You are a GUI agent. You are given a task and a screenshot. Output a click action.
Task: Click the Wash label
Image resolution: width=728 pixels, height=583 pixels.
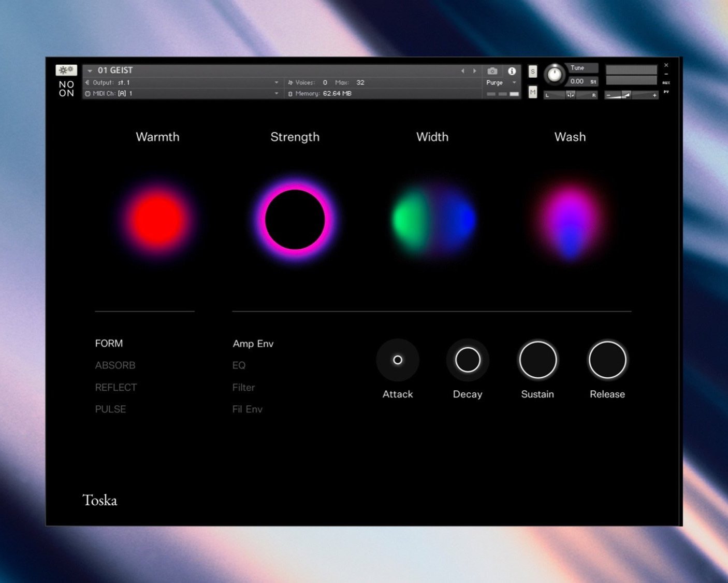click(x=570, y=137)
